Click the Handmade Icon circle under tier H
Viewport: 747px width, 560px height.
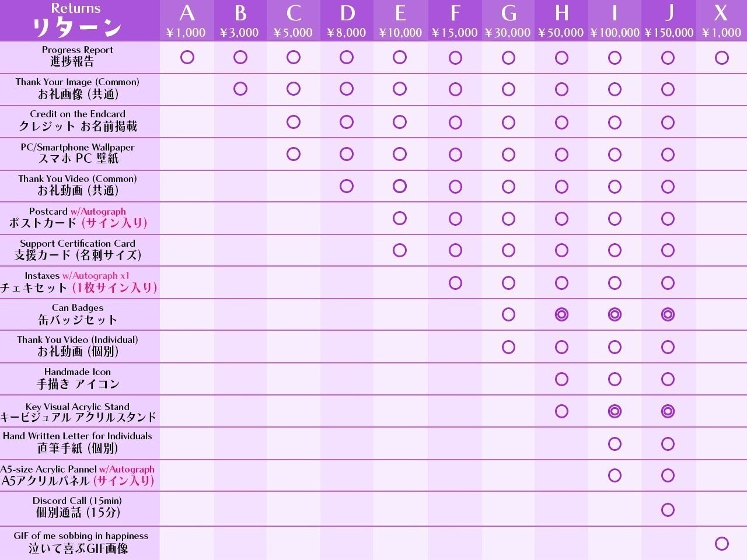(561, 379)
